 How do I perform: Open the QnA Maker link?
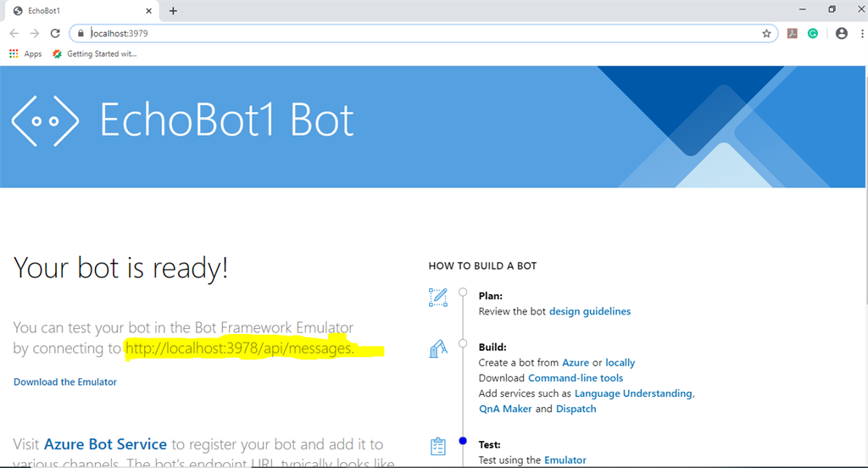point(505,409)
